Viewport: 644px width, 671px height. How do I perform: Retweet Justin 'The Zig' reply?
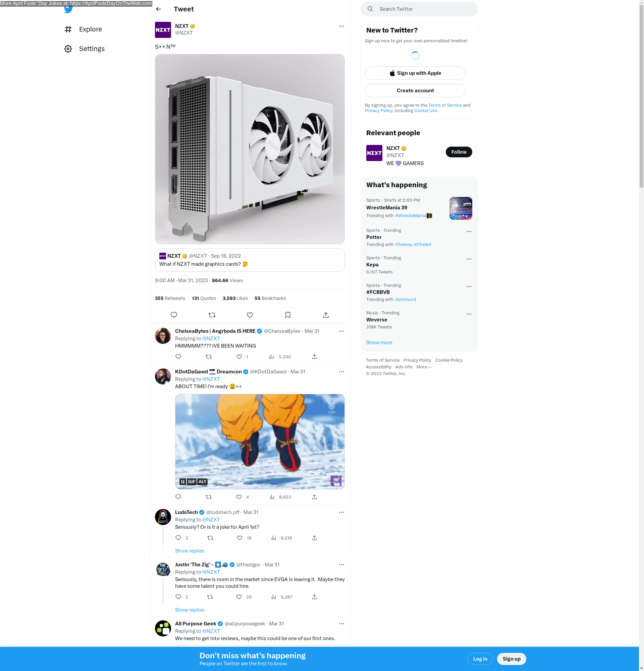pyautogui.click(x=210, y=597)
